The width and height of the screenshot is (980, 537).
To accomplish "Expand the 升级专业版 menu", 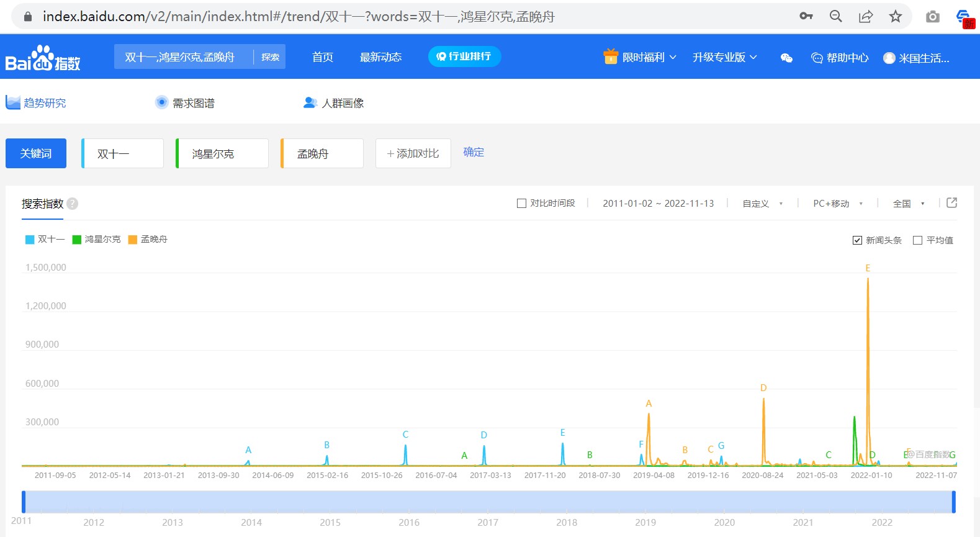I will coord(725,57).
